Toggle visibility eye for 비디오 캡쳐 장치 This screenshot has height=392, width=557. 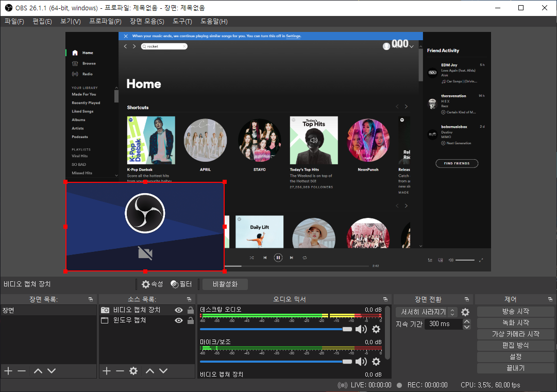(179, 310)
